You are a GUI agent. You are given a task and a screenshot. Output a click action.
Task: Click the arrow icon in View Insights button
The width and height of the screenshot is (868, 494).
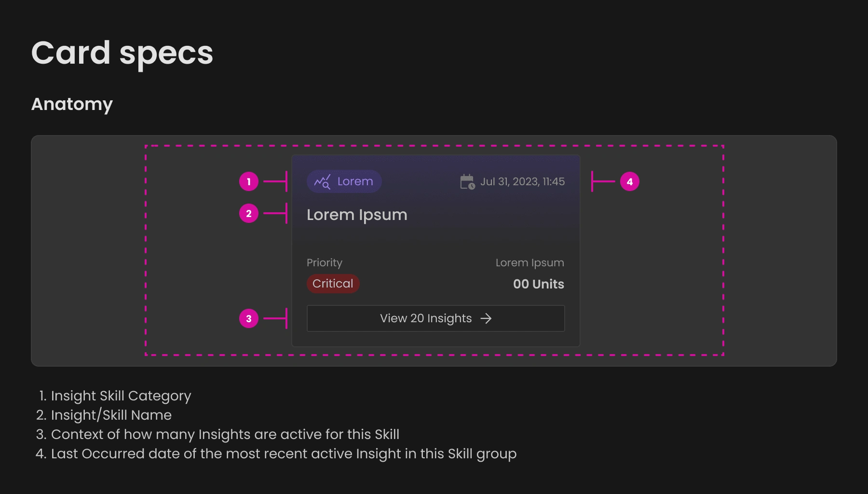click(x=486, y=318)
